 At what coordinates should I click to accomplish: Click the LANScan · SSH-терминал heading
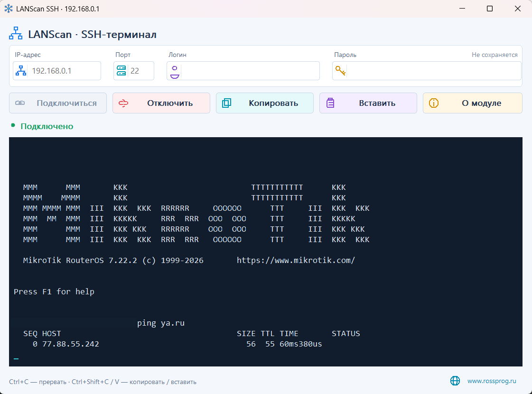point(92,34)
